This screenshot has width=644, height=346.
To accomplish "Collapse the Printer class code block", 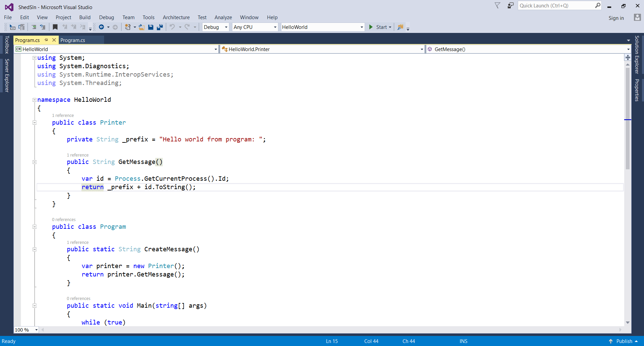I will coord(34,123).
